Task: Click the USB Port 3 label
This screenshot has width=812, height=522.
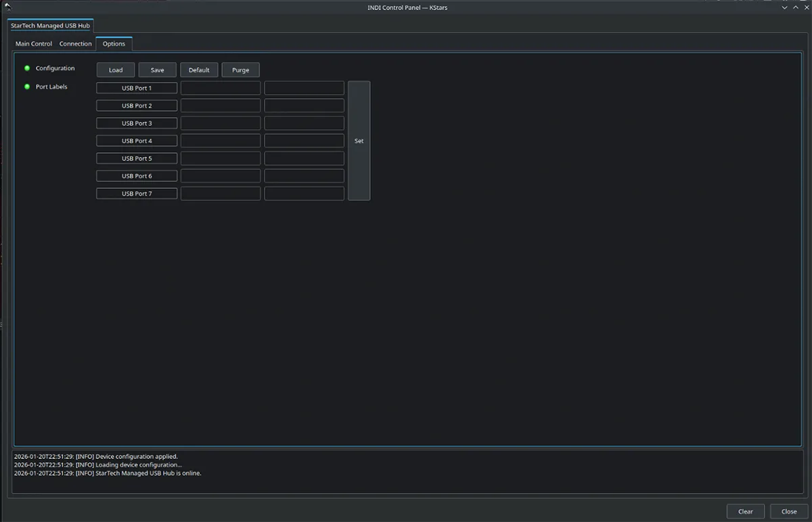Action: tap(137, 123)
